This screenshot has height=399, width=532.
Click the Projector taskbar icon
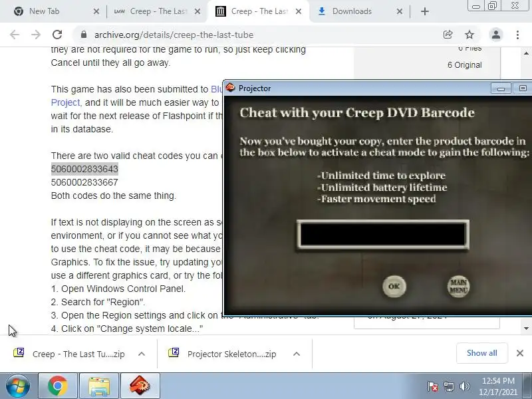(140, 386)
